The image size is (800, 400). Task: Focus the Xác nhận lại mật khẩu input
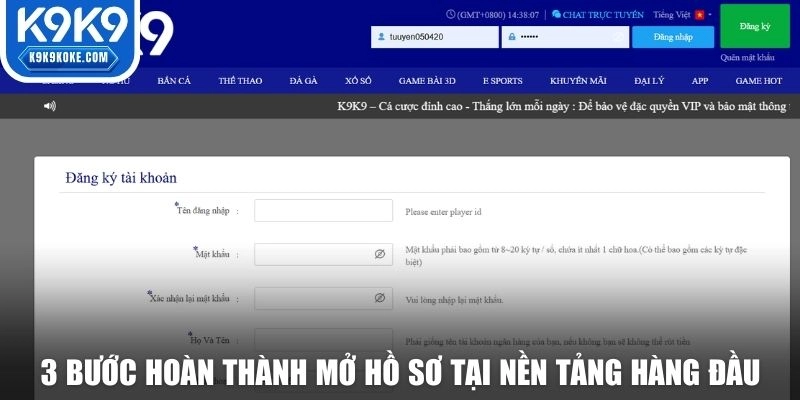[323, 298]
